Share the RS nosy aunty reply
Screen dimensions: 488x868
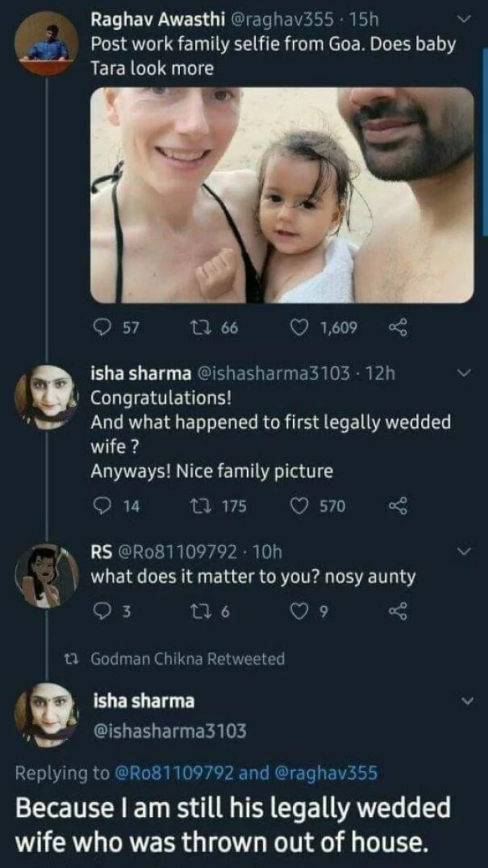(399, 611)
